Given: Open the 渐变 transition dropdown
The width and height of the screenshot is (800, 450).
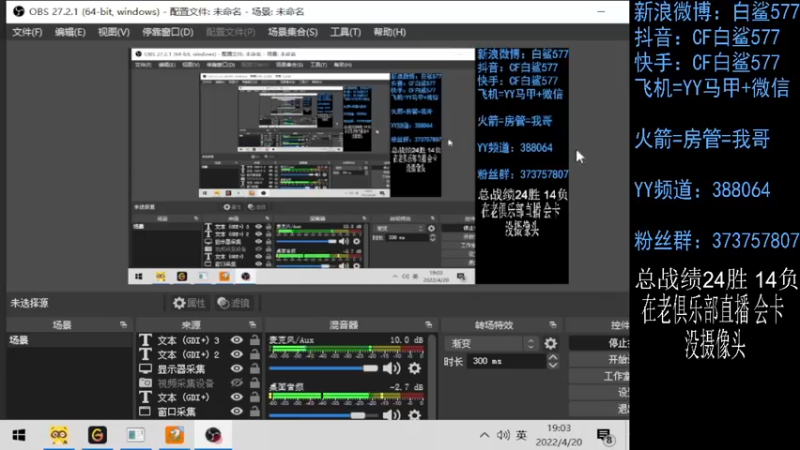Looking at the screenshot, I should [491, 343].
